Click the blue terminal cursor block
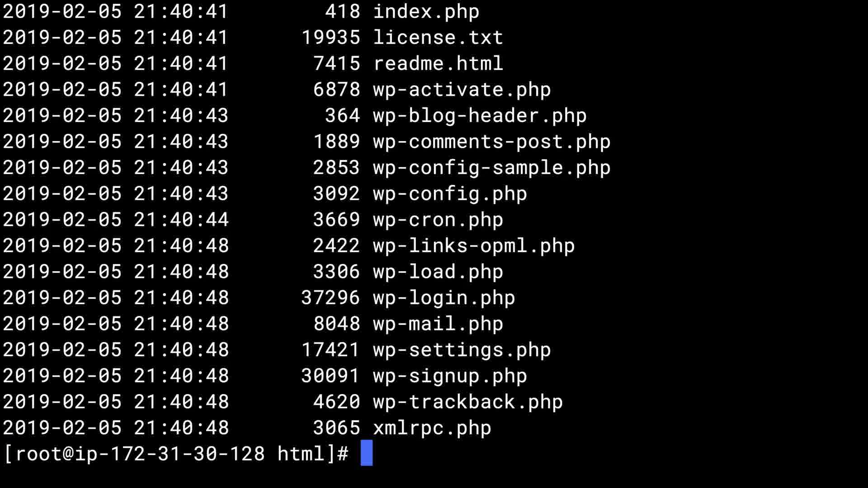This screenshot has width=868, height=488. (367, 453)
